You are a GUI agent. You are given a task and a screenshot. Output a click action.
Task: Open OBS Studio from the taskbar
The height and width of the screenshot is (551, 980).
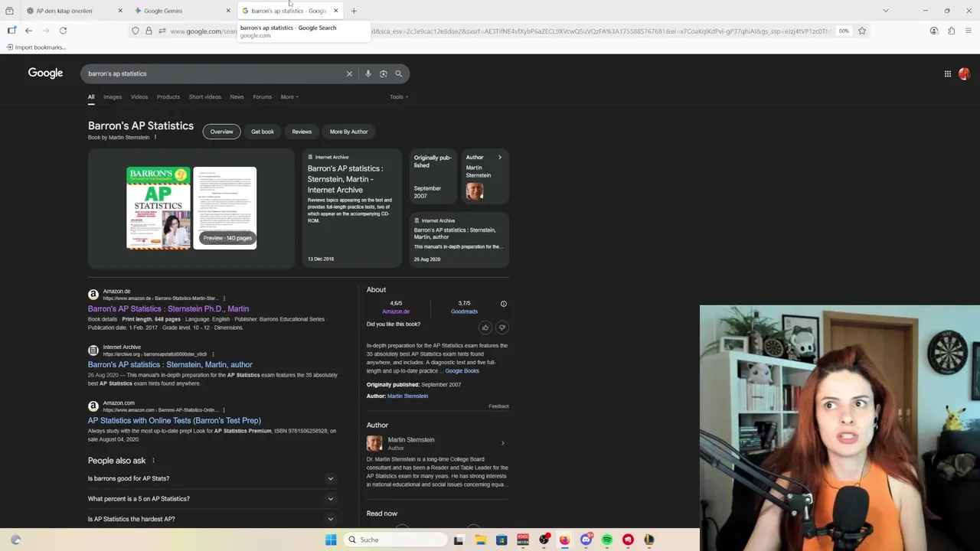click(544, 540)
